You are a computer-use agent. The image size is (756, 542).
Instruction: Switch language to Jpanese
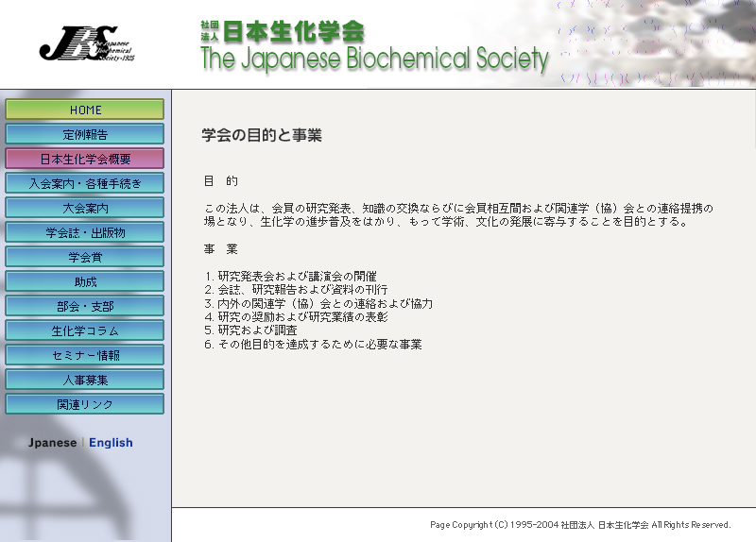coord(53,443)
